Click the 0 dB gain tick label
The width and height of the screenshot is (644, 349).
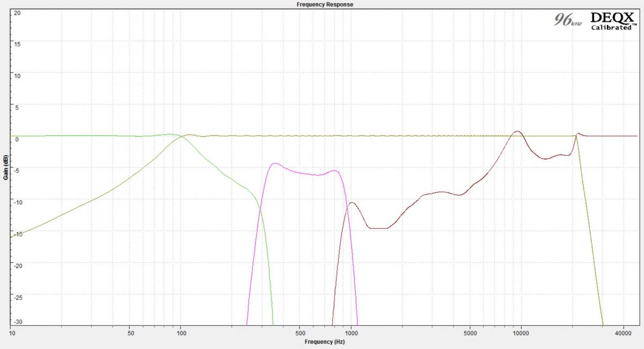pos(18,139)
